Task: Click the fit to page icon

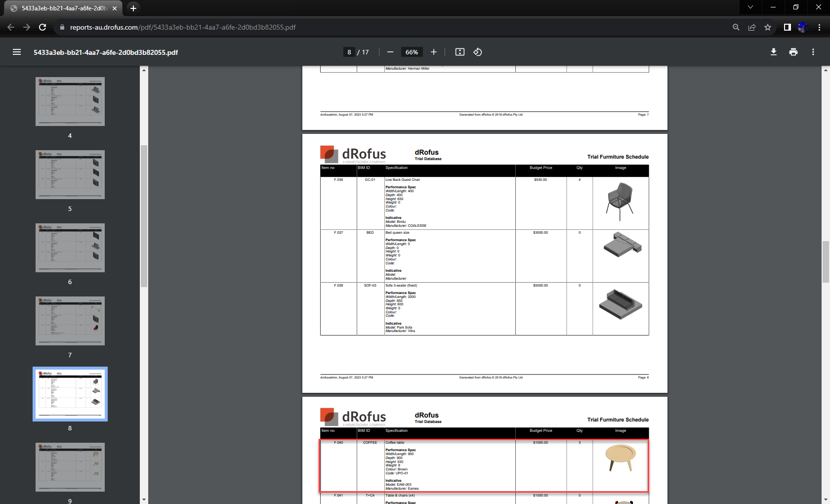Action: pos(460,52)
